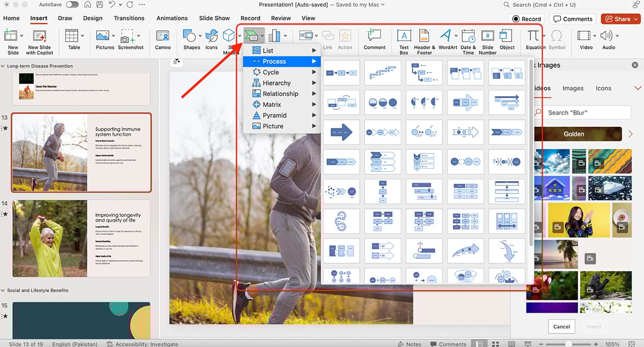Click Cancel in the stock images panel
Viewport: 644px width, 347px height.
561,326
